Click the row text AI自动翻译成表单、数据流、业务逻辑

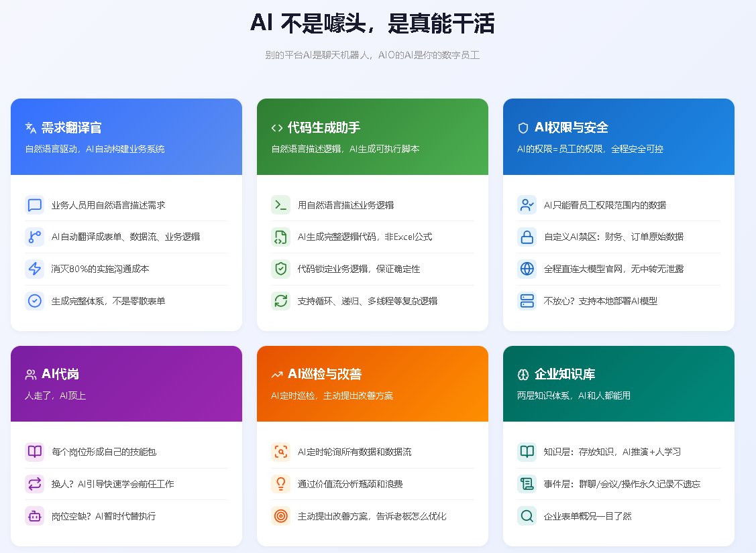tap(126, 237)
